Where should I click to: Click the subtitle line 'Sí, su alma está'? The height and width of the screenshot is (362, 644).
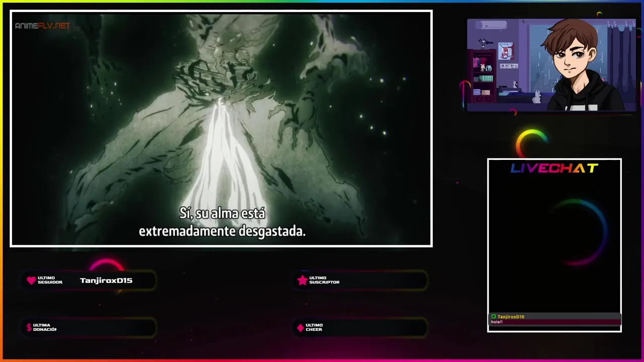click(x=222, y=213)
